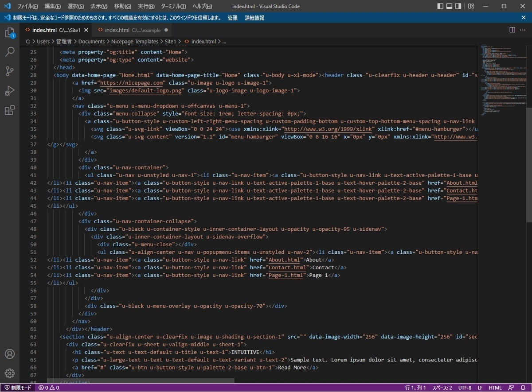The image size is (532, 392).
Task: Close the restricted mode banner
Action: (524, 18)
